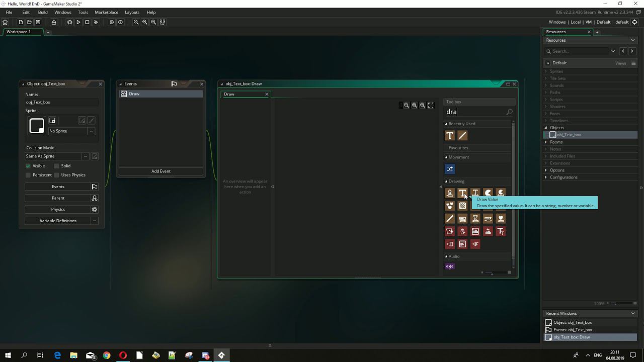Save the project with the floppy icon
Image resolution: width=644 pixels, height=362 pixels.
point(38,22)
